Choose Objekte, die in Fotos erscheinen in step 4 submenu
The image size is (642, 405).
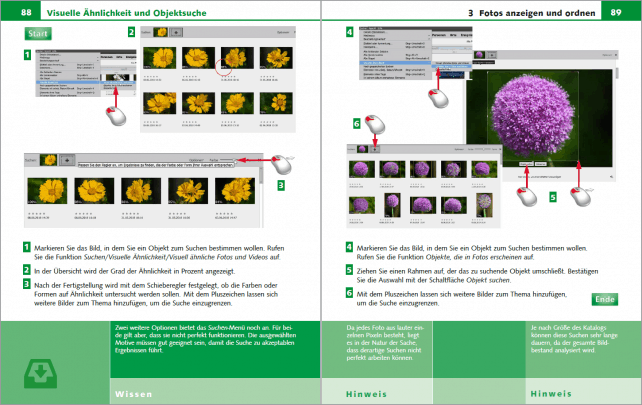tap(452, 66)
